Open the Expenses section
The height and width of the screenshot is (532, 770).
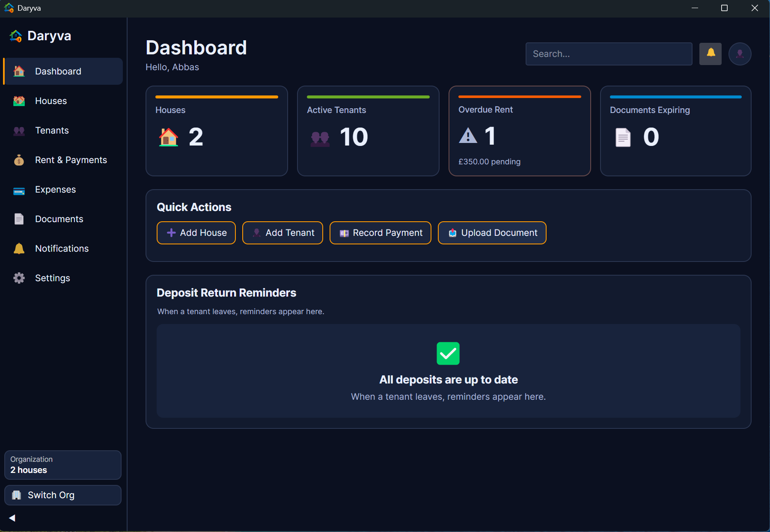[55, 190]
